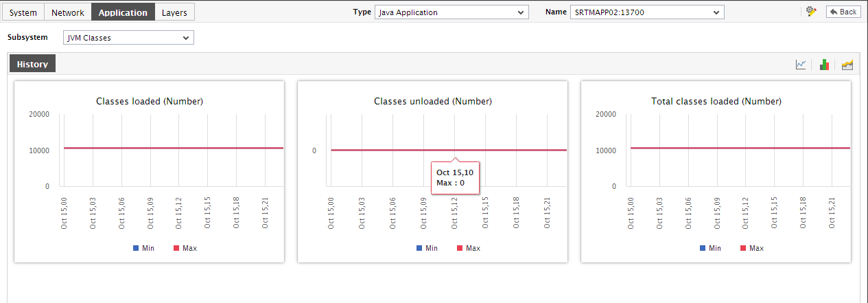Screen dimensions: 868x303
Task: Go back using the Back button
Action: coord(843,12)
